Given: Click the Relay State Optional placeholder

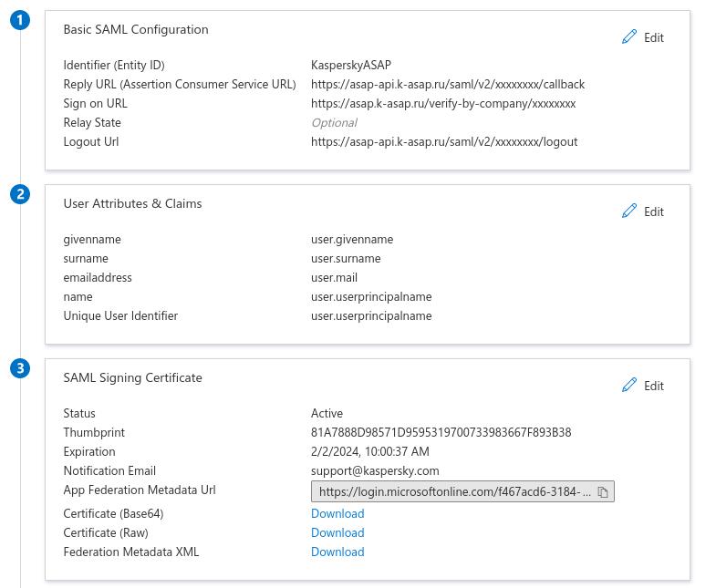Looking at the screenshot, I should [334, 122].
